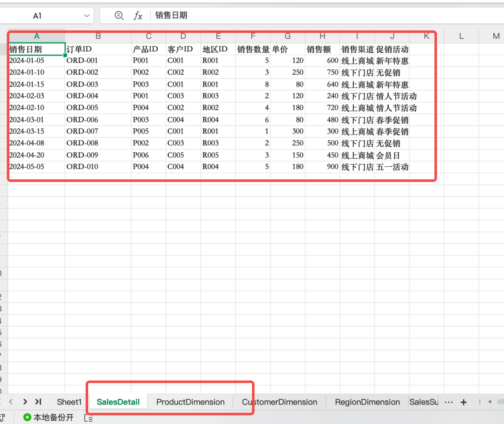
Task: Select the cell with 五一活动
Action: pos(392,167)
